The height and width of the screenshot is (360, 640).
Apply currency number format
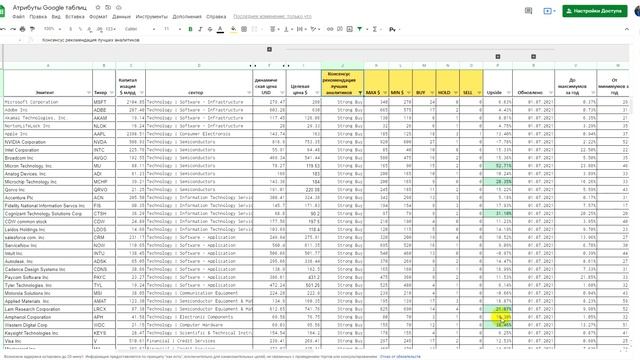(x=70, y=29)
